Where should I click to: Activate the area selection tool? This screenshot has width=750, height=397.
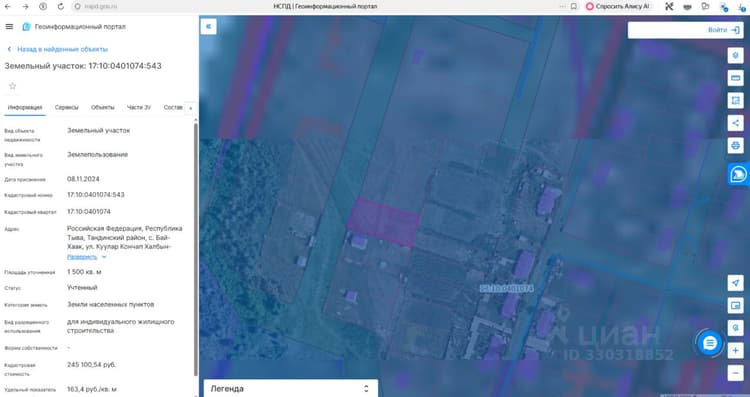pos(736,100)
